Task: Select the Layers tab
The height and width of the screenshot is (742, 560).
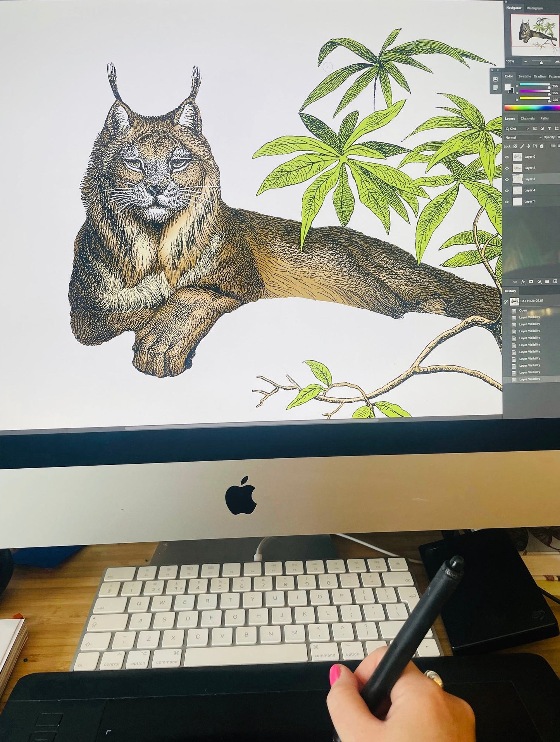Action: click(x=510, y=119)
